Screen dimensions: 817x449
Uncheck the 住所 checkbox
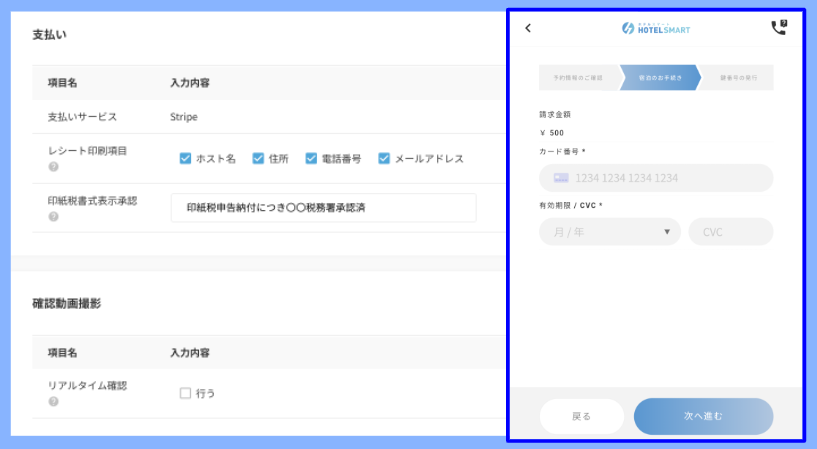(258, 158)
